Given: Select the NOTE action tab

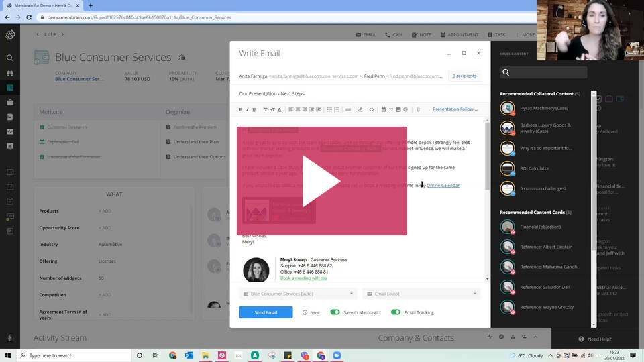Looking at the screenshot, I should [421, 35].
